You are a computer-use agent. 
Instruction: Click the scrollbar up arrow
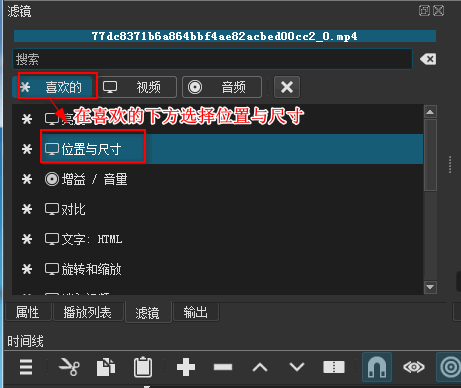(430, 112)
